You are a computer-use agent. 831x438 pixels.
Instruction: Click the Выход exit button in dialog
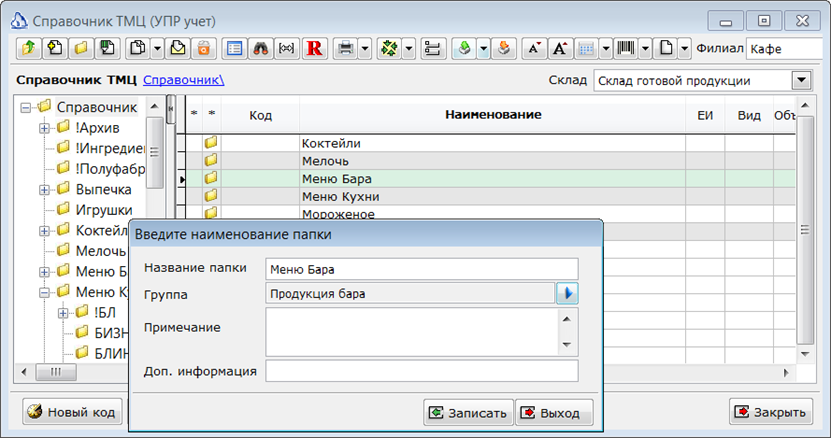(x=554, y=413)
